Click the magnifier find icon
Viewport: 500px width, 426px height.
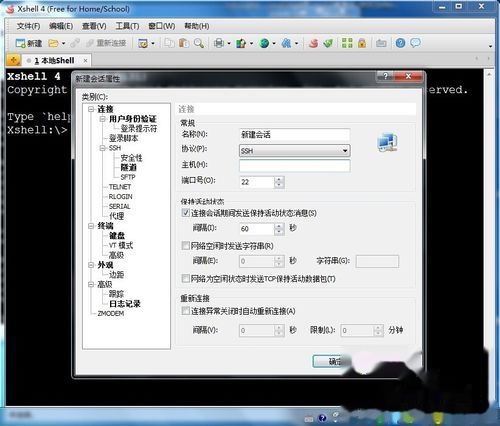199,43
